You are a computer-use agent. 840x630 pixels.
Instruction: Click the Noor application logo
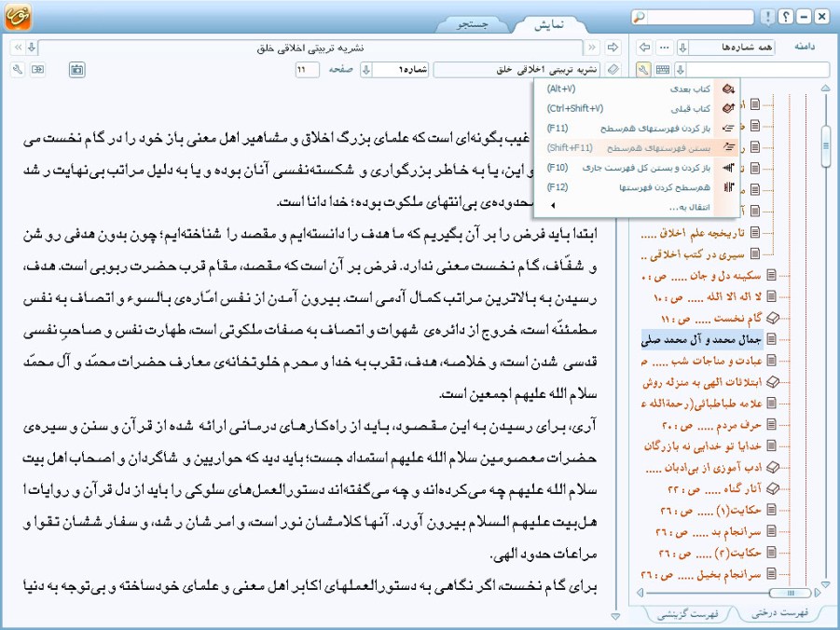point(19,17)
